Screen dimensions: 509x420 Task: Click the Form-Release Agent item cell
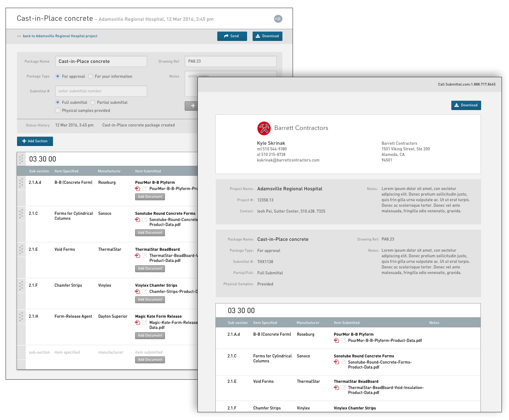tap(73, 316)
